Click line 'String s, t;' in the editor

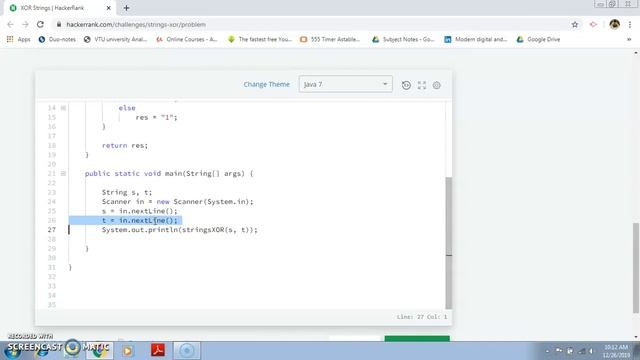coord(127,192)
